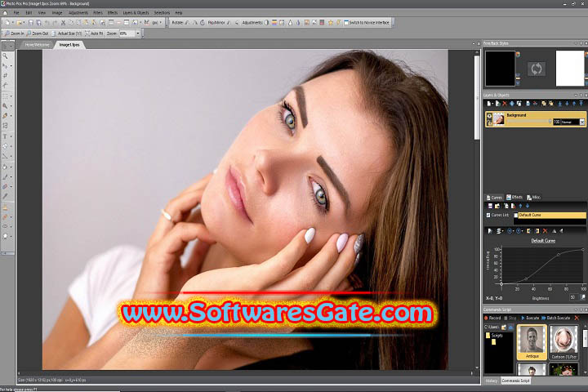Toggle the Default Curve checkbox in the list

click(516, 216)
